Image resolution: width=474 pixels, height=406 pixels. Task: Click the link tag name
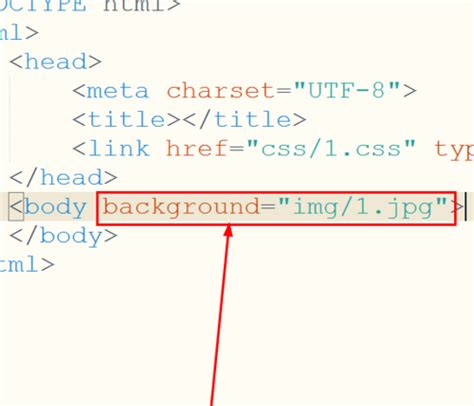click(x=119, y=148)
